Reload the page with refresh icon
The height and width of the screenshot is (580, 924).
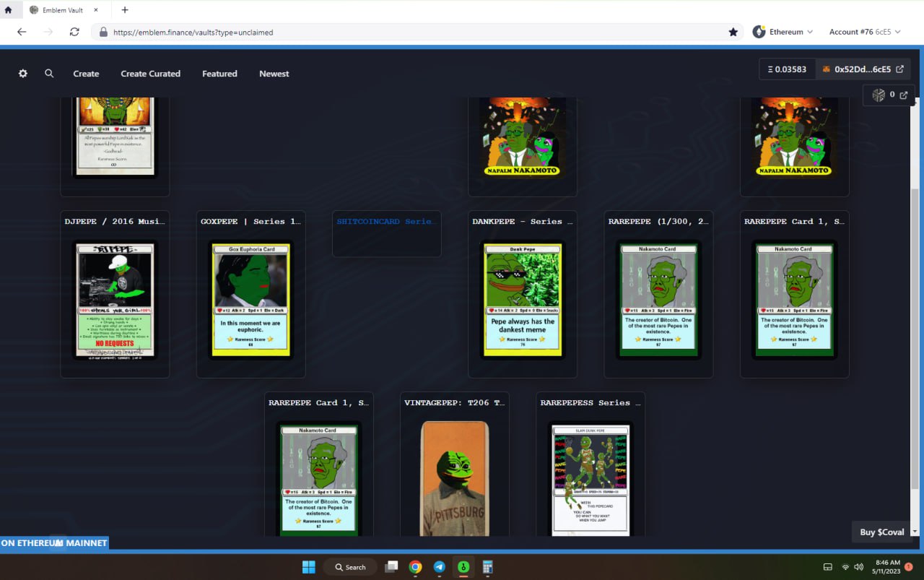pos(74,32)
